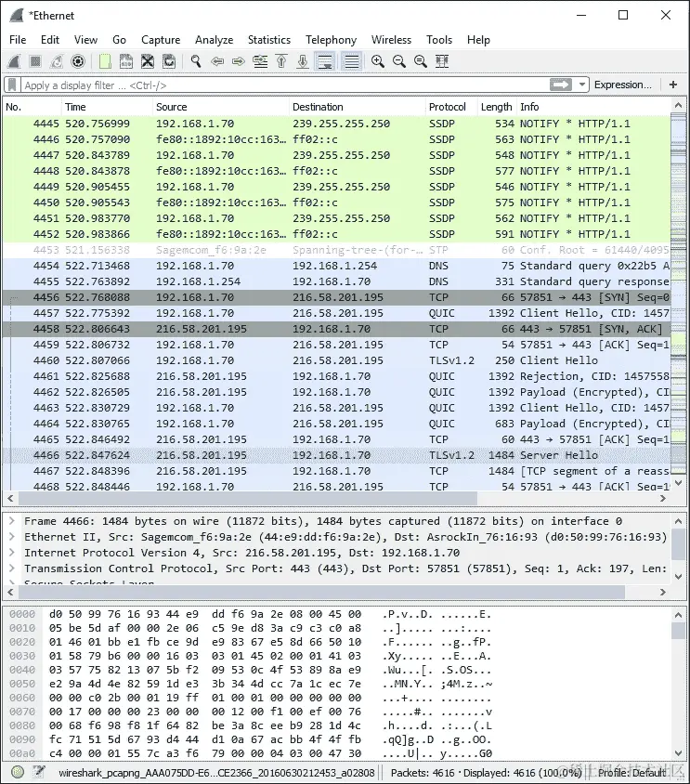The width and height of the screenshot is (690, 784).
Task: Open the Wireless menu
Action: 391,40
